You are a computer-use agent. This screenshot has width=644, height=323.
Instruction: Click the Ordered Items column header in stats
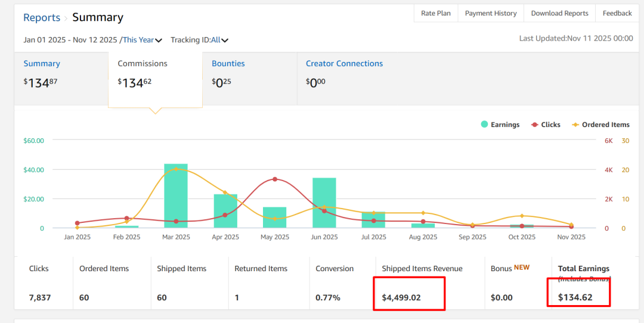(x=104, y=268)
